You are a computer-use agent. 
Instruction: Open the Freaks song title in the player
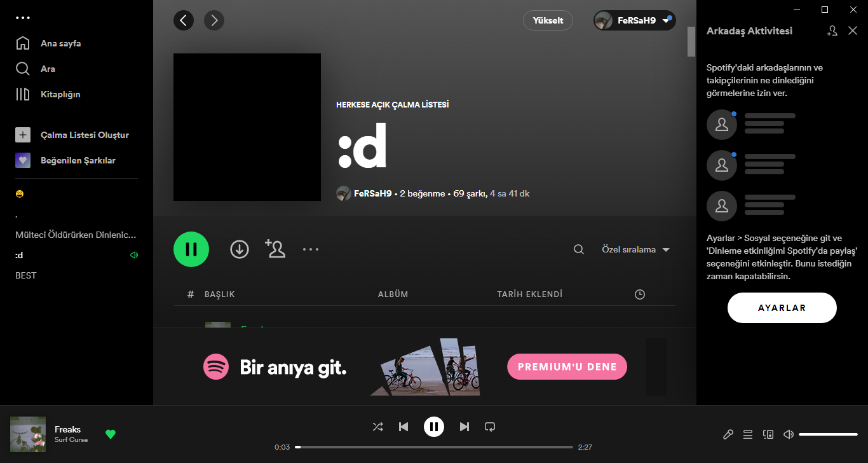pyautogui.click(x=67, y=429)
